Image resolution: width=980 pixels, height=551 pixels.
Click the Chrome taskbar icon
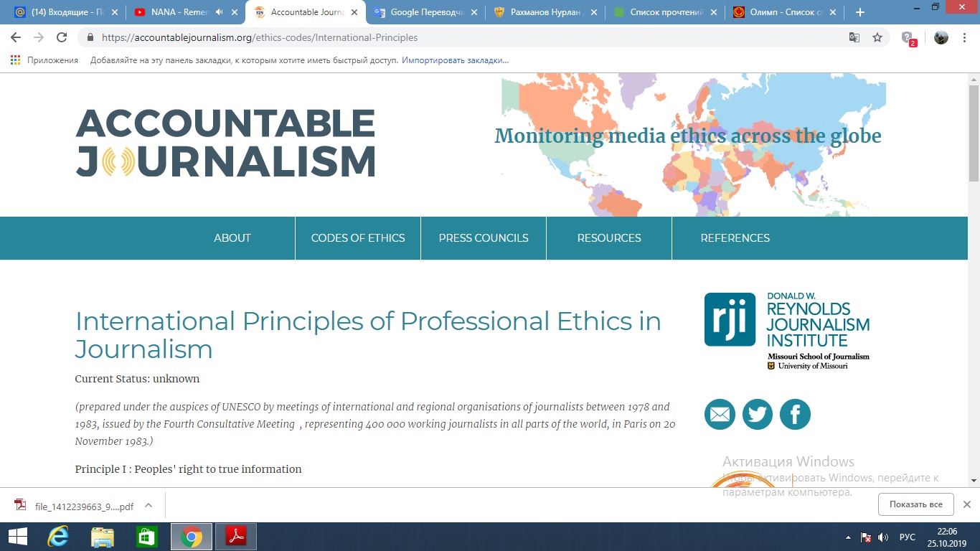(191, 536)
